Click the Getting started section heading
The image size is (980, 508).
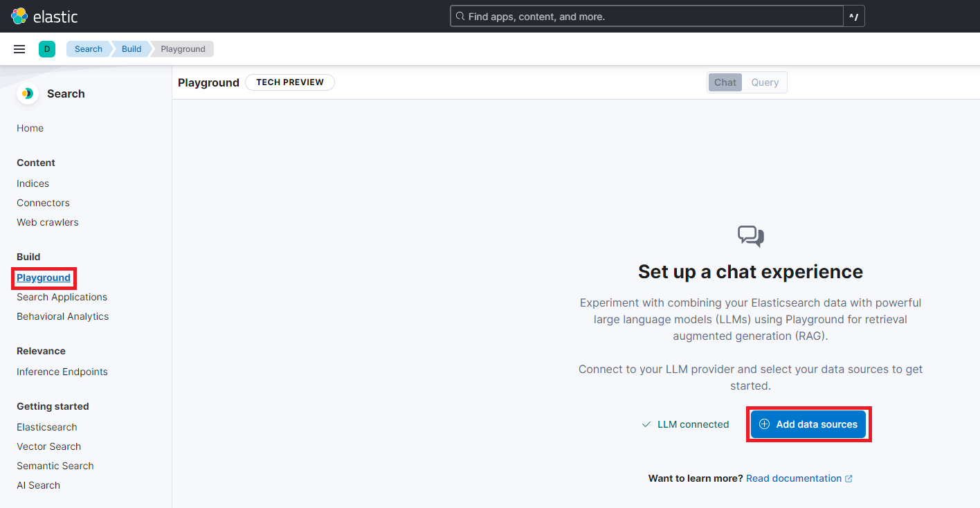click(53, 406)
